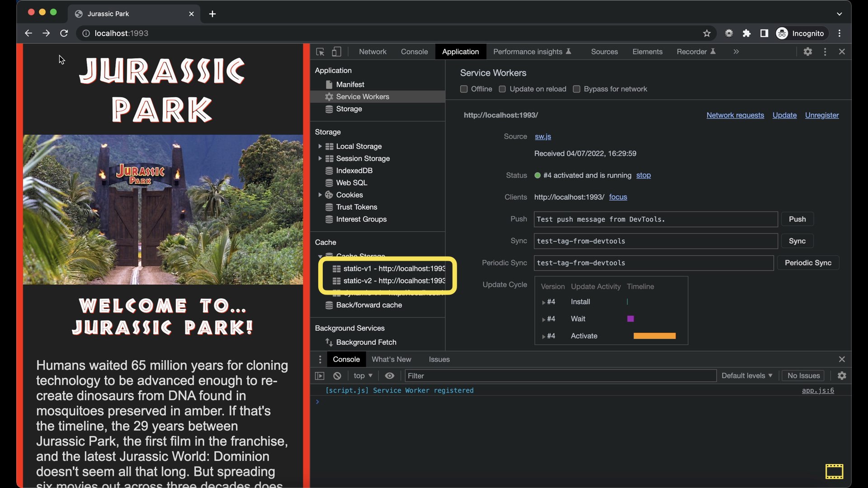The image size is (868, 488).
Task: Click the Chrome extensions puzzle icon
Action: (746, 33)
